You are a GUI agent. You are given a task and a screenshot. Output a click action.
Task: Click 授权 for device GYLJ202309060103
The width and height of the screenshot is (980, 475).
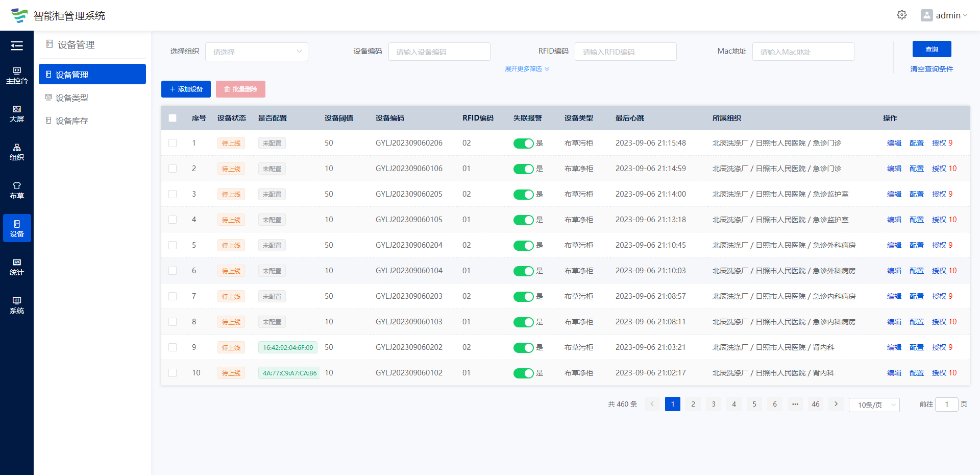pyautogui.click(x=944, y=322)
